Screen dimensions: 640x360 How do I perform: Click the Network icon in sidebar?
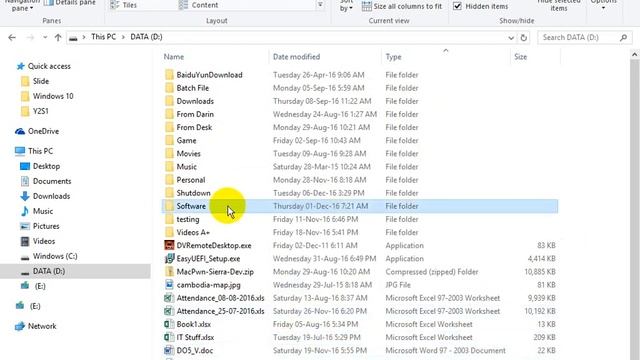click(x=20, y=326)
